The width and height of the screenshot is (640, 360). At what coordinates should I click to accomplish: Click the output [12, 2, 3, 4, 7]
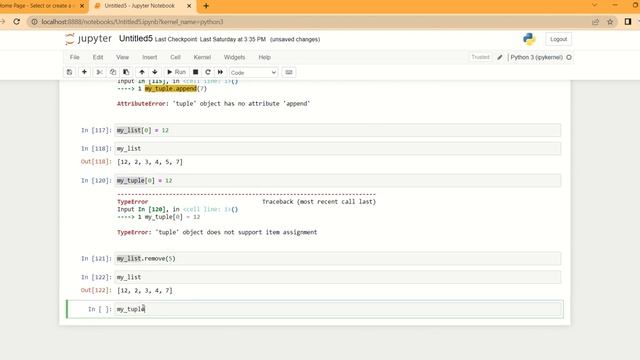pos(145,291)
